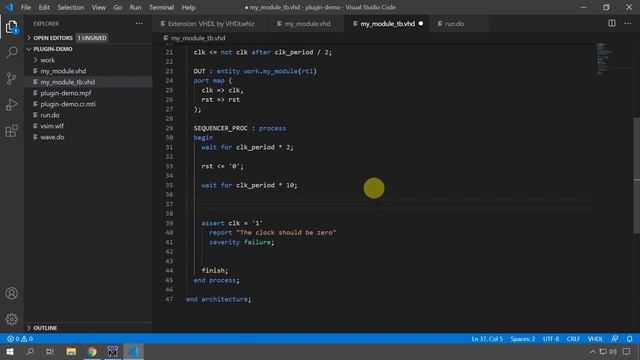Open the File menu
This screenshot has width=640, height=360.
[26, 7]
